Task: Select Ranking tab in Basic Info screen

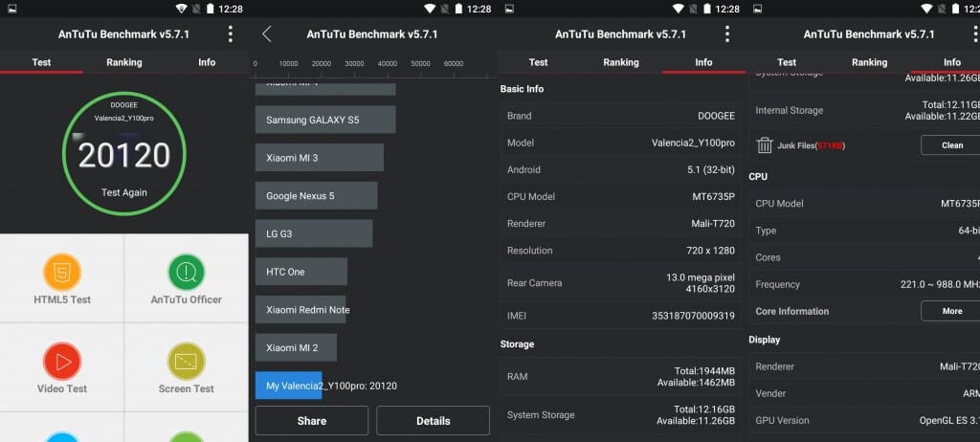Action: point(621,62)
